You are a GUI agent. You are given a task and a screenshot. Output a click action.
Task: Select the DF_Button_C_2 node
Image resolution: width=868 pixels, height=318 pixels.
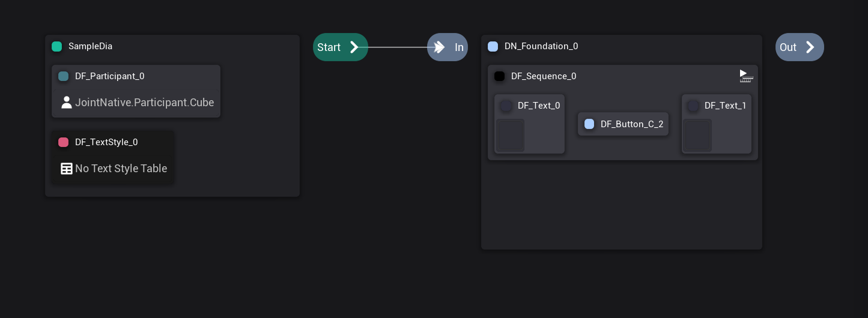pyautogui.click(x=623, y=124)
